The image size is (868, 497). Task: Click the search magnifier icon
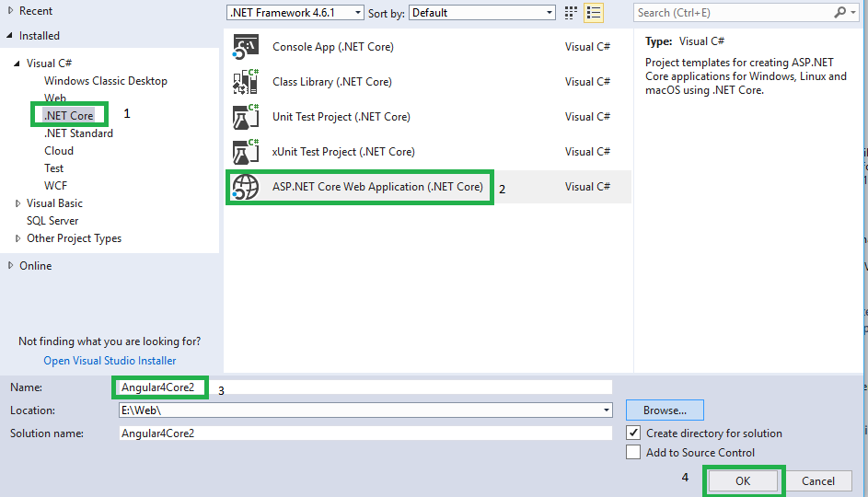pos(839,12)
